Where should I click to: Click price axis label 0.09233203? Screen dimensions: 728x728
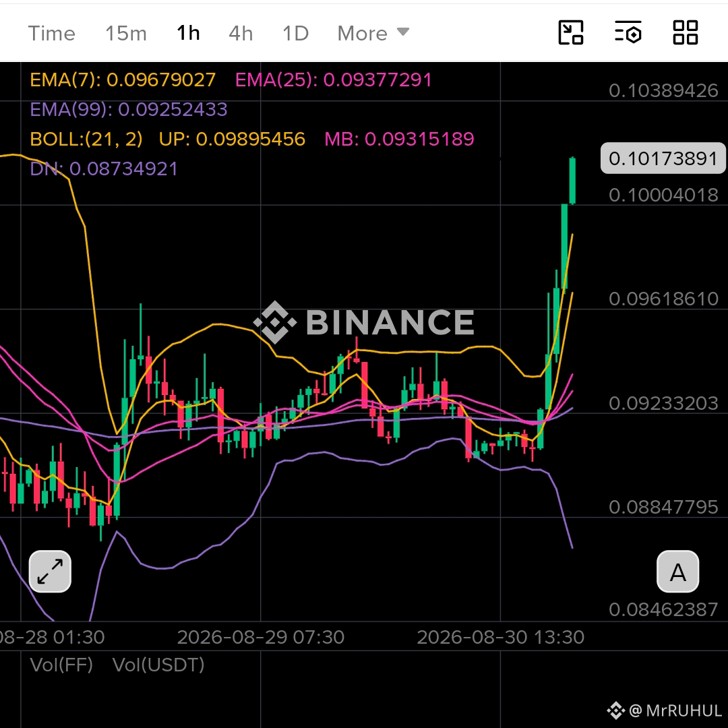click(x=663, y=404)
